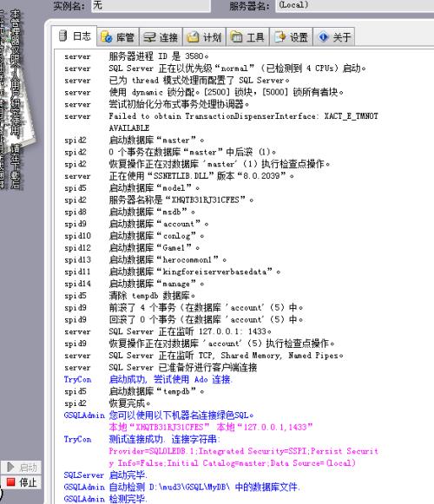Select the Provider=SQLOLEDB connection string line

point(244,457)
